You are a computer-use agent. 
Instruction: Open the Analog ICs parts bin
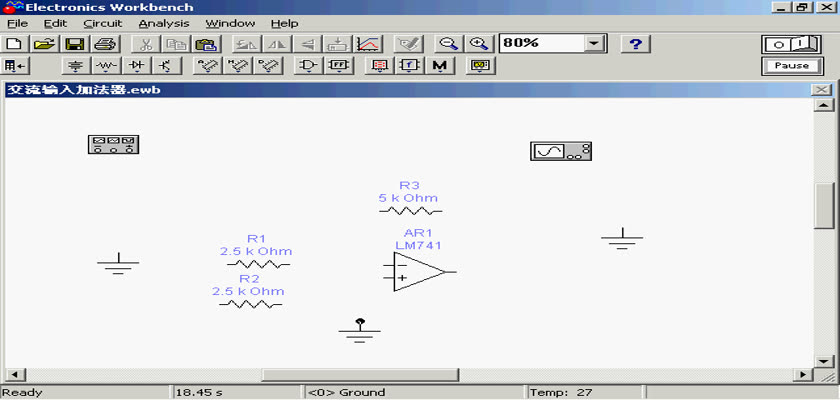[x=207, y=66]
